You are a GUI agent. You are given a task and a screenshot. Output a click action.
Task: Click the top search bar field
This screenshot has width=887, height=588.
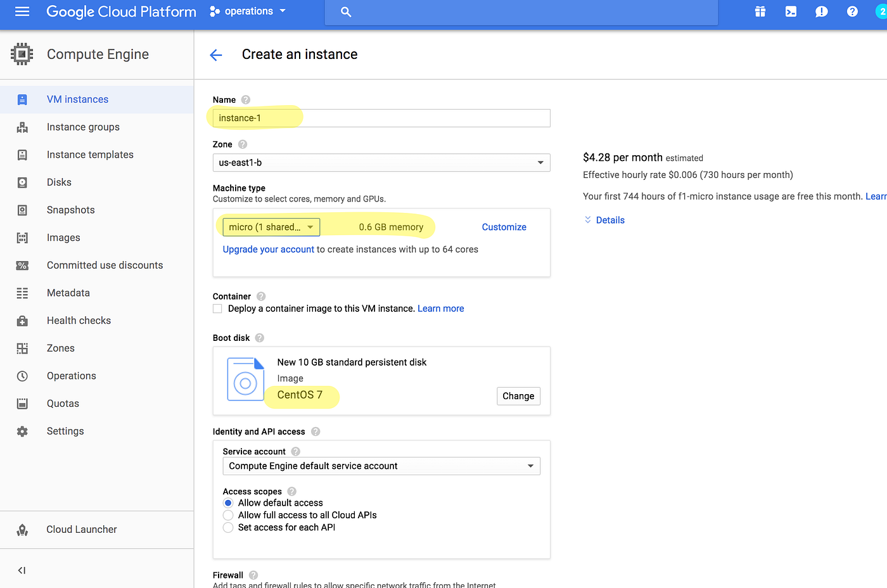pyautogui.click(x=521, y=11)
